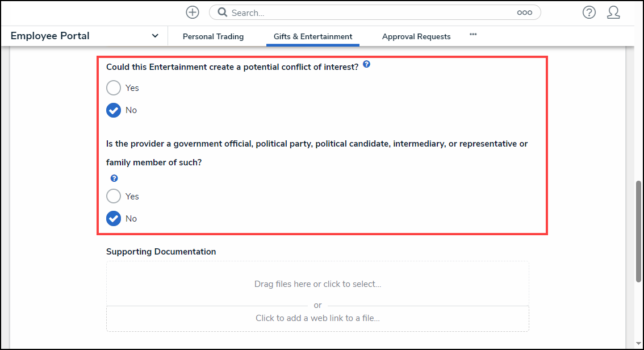
Task: Select No for government official provider
Action: (114, 219)
